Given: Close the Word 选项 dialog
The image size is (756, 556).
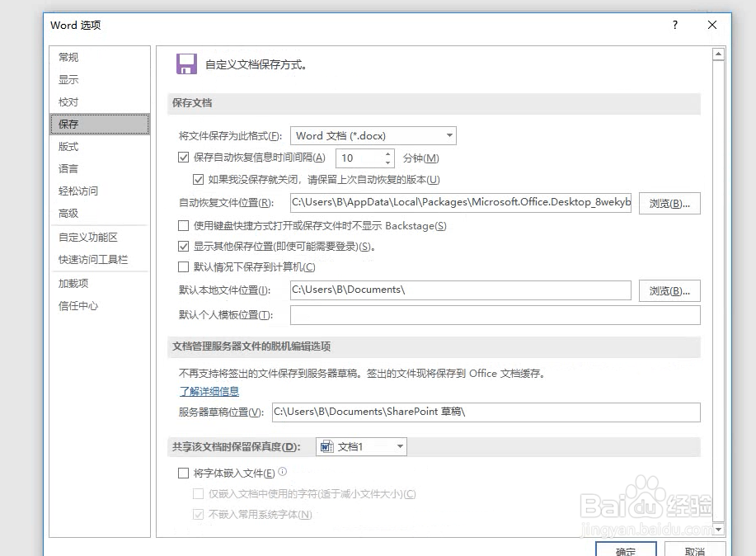Looking at the screenshot, I should tap(712, 25).
